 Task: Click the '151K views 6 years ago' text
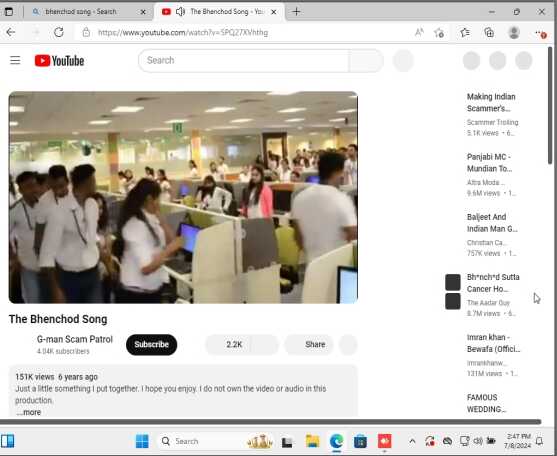(56, 377)
